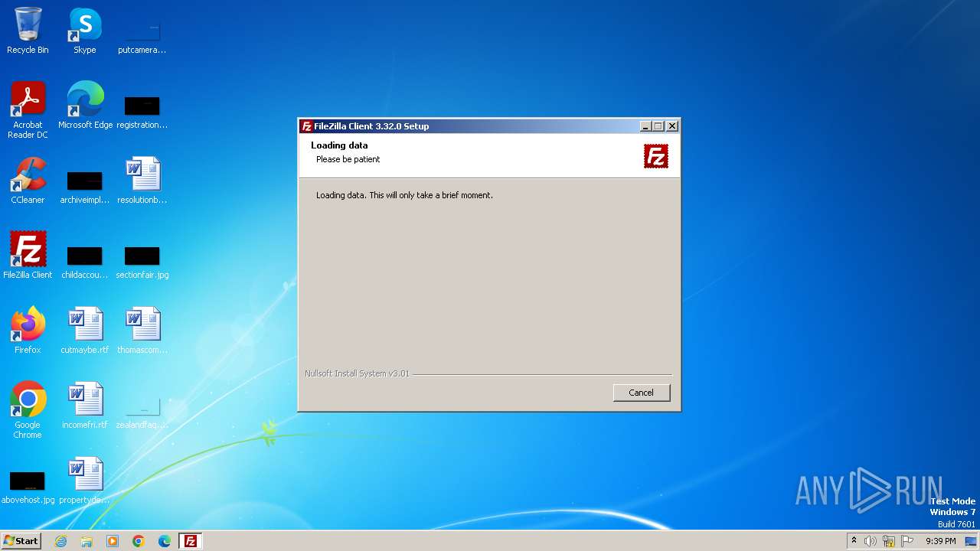The image size is (980, 551).
Task: Open Windows Explorer from the taskbar
Action: click(87, 541)
